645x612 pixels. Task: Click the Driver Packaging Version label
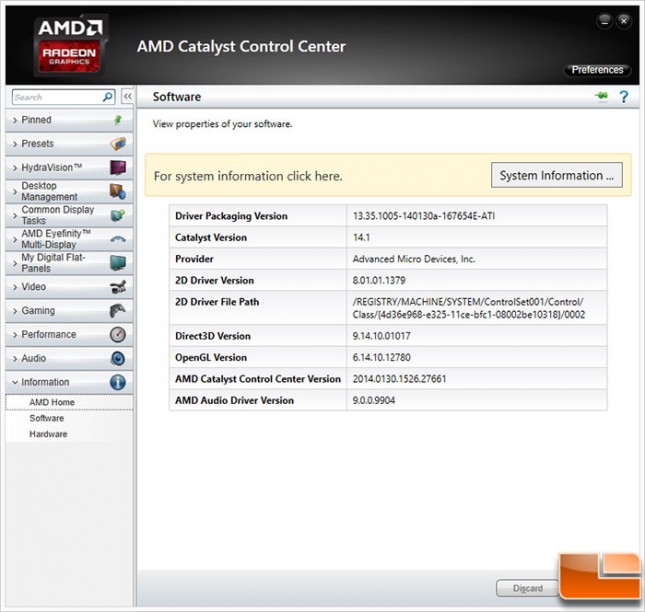click(x=231, y=216)
